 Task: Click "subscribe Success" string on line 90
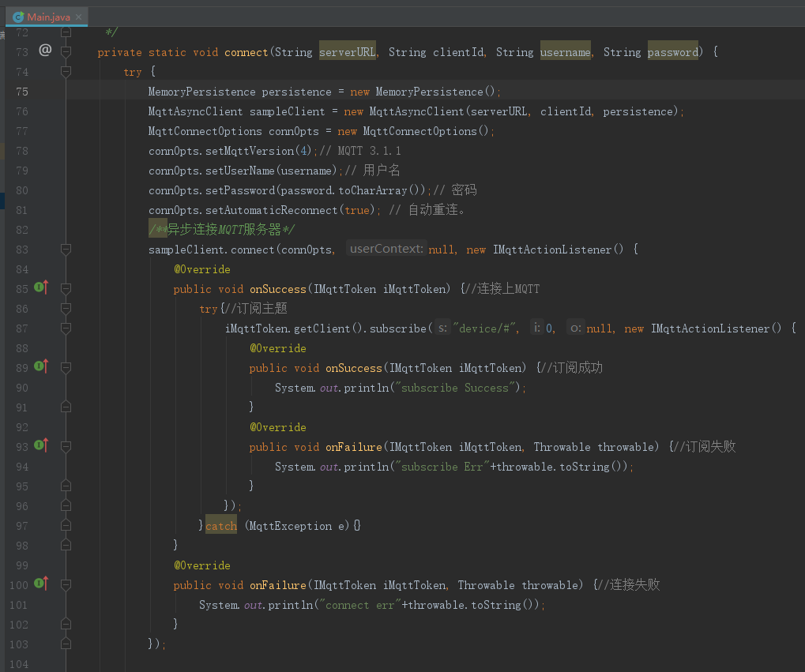coord(455,388)
